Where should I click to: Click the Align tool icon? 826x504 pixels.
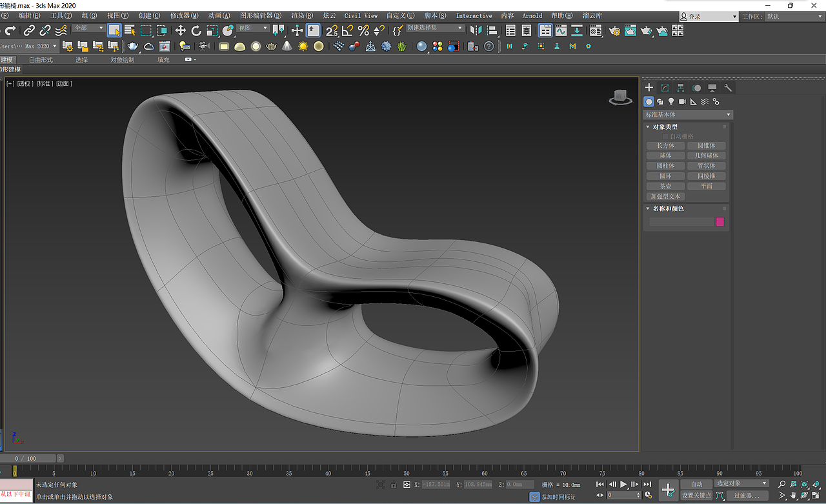click(x=492, y=30)
